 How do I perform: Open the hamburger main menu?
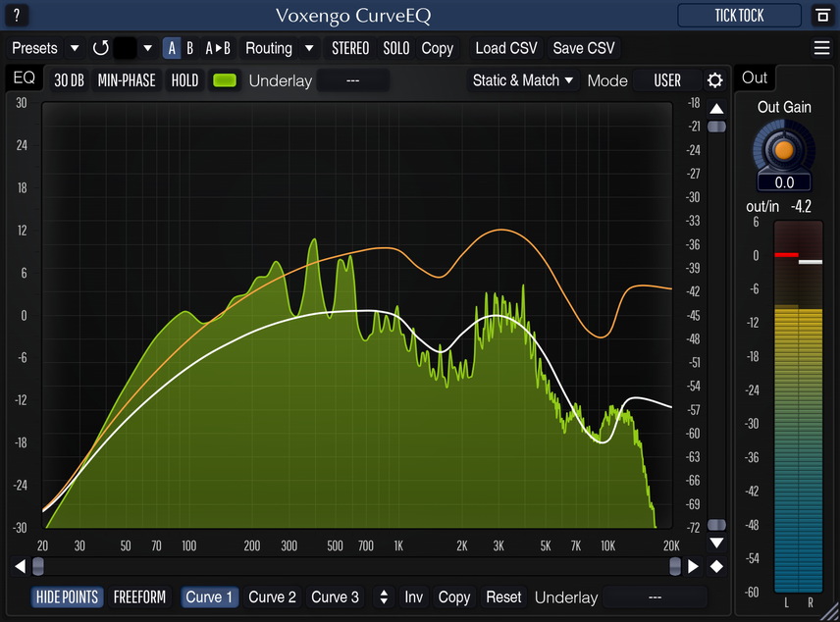(x=821, y=48)
